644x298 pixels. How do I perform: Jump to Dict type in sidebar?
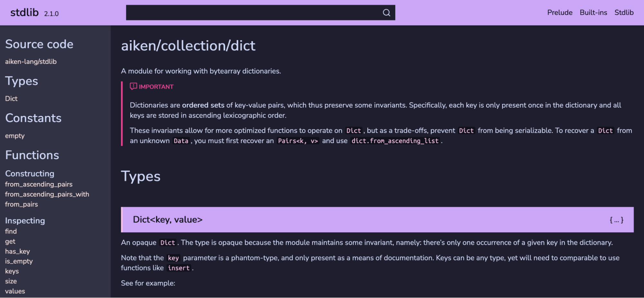click(x=11, y=99)
